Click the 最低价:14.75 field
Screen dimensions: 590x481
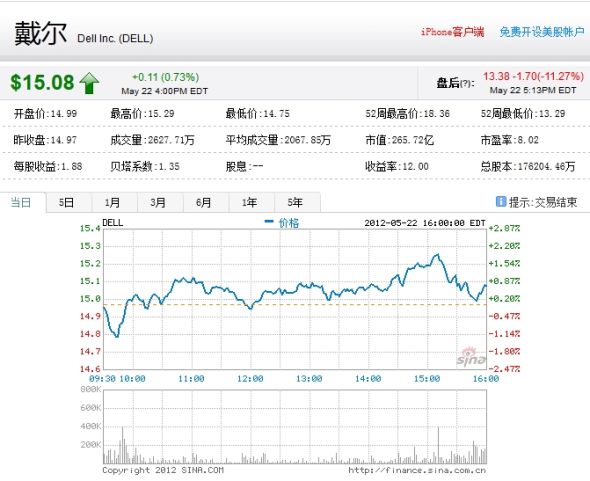[x=258, y=113]
